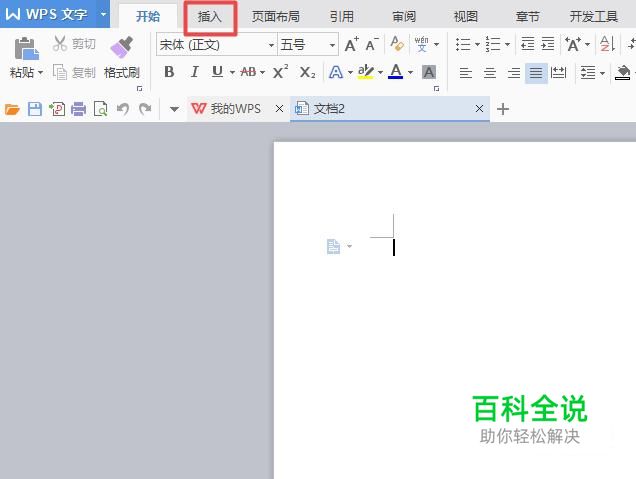636x479 pixels.
Task: Click the print preview icon
Action: [x=101, y=109]
